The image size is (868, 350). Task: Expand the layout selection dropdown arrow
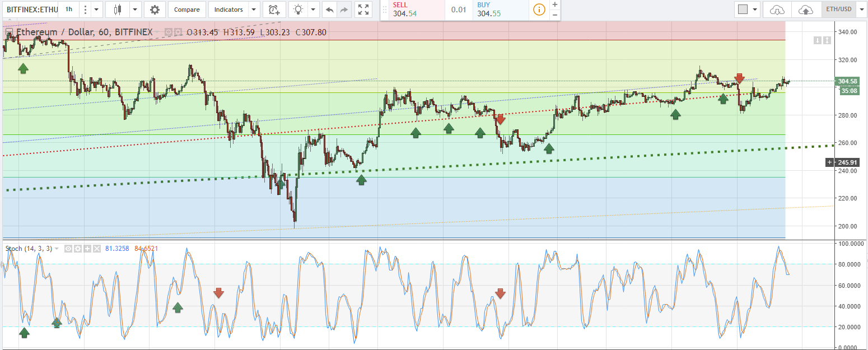point(755,10)
